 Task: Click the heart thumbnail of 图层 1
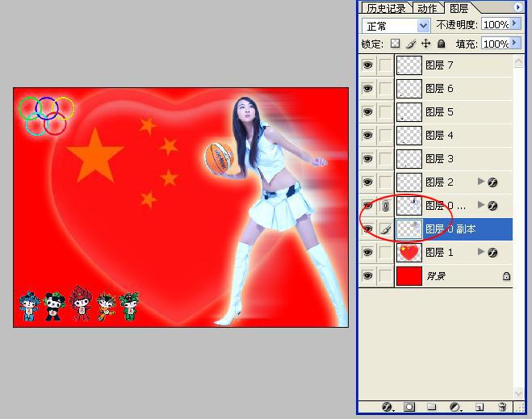click(409, 253)
